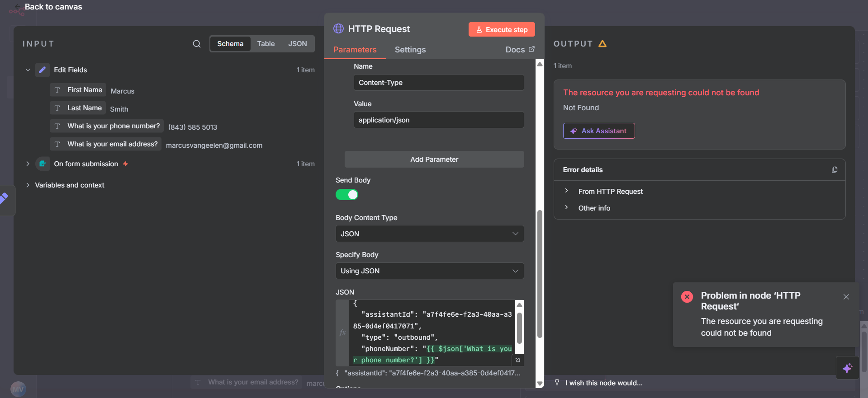Viewport: 868px width, 398px height.
Task: Click the Edit Fields pencil node icon
Action: click(x=43, y=70)
